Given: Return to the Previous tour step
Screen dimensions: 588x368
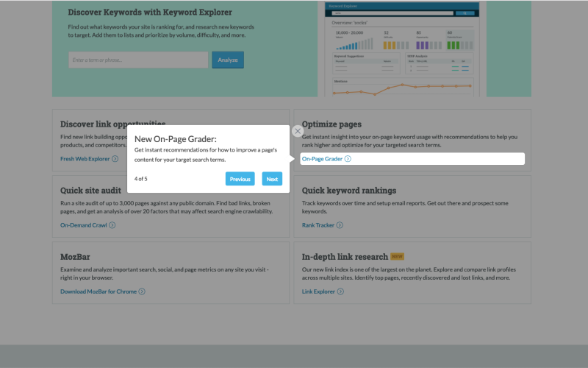Looking at the screenshot, I should (x=240, y=179).
